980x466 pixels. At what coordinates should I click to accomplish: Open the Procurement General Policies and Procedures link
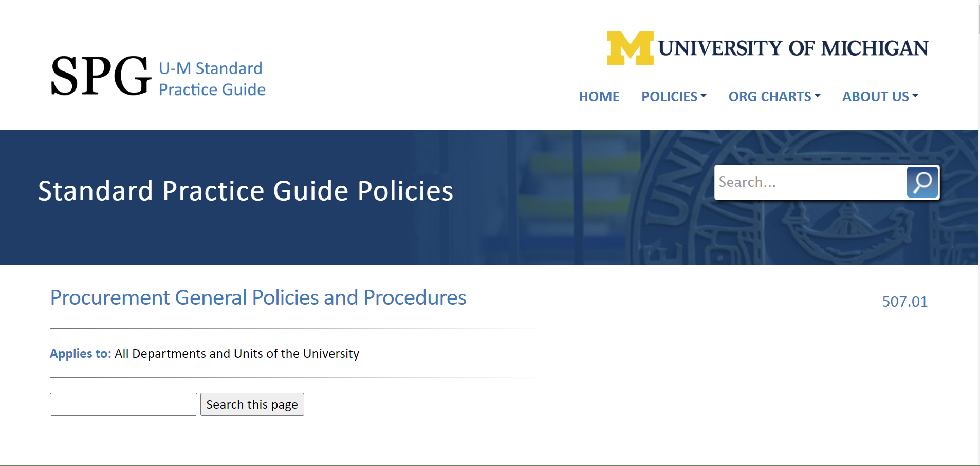click(257, 298)
